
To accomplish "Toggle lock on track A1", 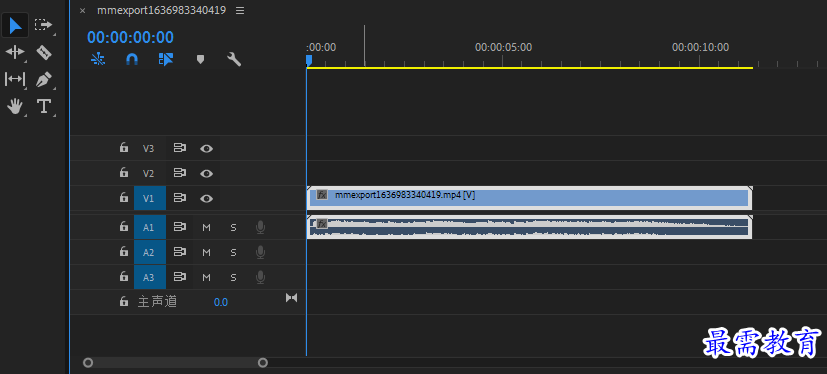I will 124,227.
